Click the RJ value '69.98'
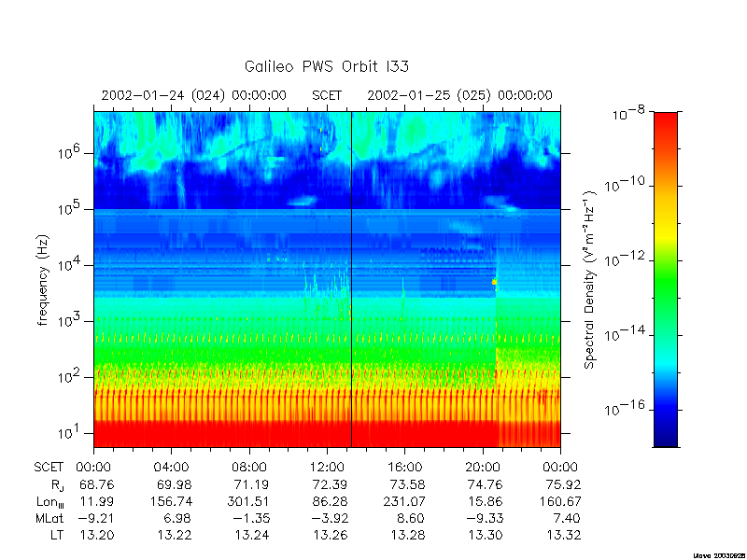The height and width of the screenshot is (560, 747). tap(175, 484)
